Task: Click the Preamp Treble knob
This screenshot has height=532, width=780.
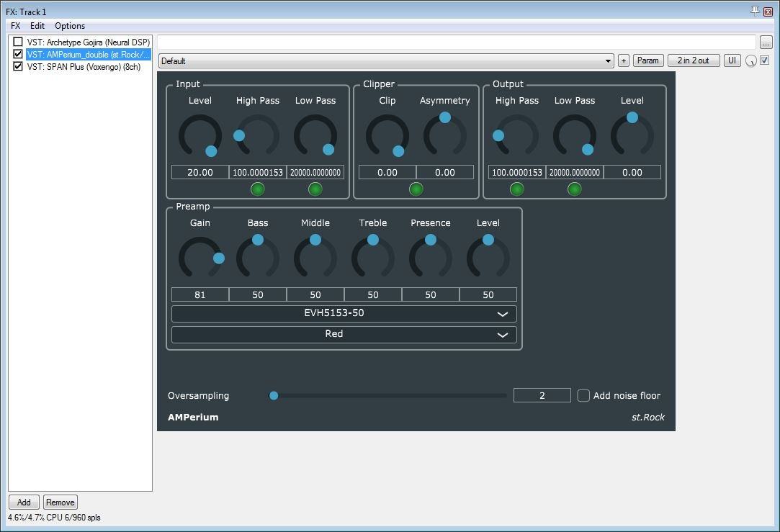Action: point(373,258)
